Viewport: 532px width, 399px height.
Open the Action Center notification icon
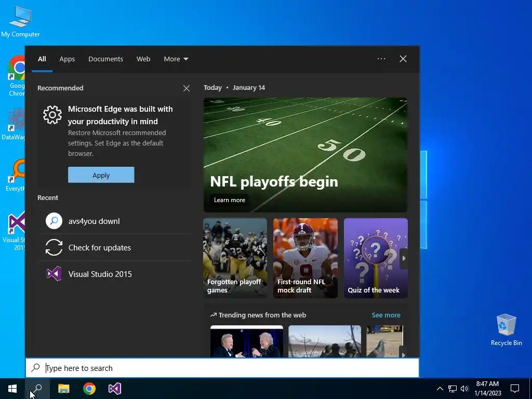pyautogui.click(x=515, y=389)
